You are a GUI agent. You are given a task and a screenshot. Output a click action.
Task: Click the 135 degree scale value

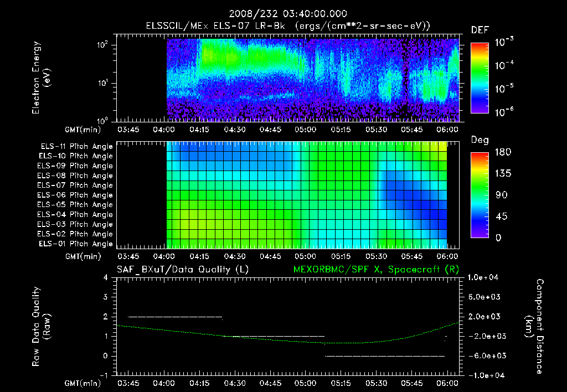pyautogui.click(x=503, y=174)
